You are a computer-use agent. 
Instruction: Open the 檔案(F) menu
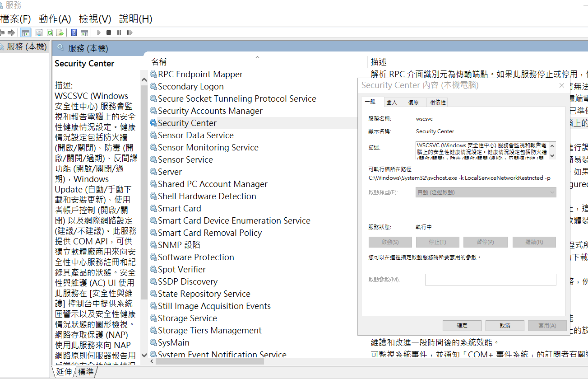coord(16,19)
